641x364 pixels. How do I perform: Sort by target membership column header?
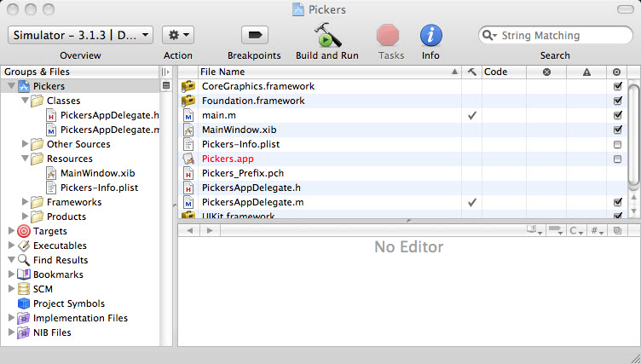616,72
